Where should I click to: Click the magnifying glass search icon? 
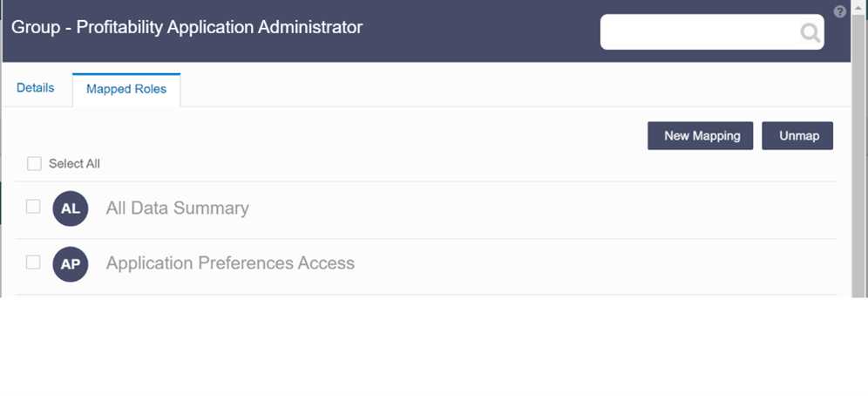point(810,32)
